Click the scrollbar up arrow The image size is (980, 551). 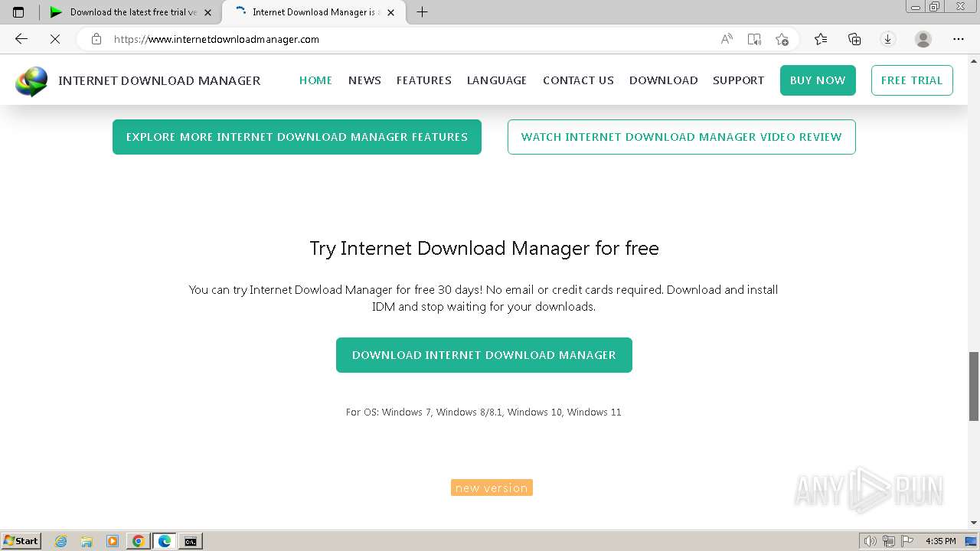(974, 60)
